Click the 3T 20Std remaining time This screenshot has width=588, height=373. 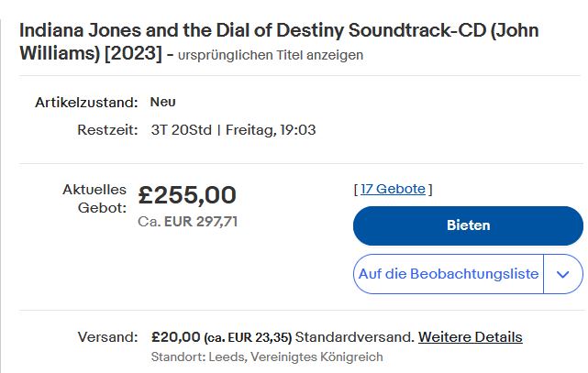click(181, 129)
